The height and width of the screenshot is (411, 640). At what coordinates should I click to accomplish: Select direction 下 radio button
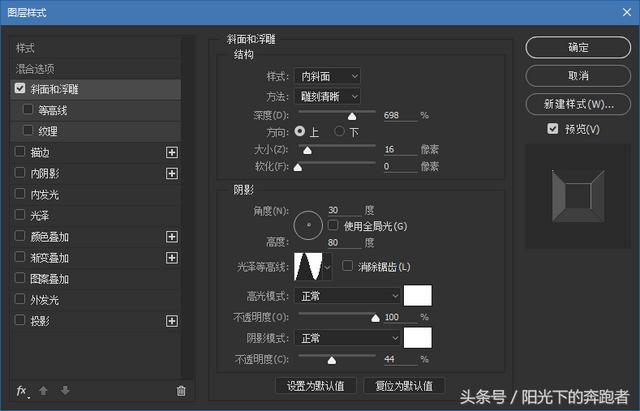pyautogui.click(x=339, y=131)
